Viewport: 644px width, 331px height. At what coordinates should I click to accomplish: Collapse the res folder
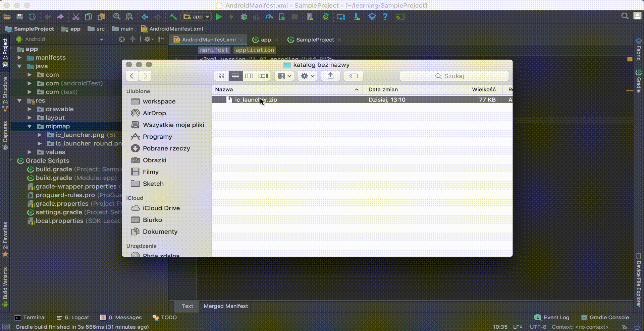19,101
